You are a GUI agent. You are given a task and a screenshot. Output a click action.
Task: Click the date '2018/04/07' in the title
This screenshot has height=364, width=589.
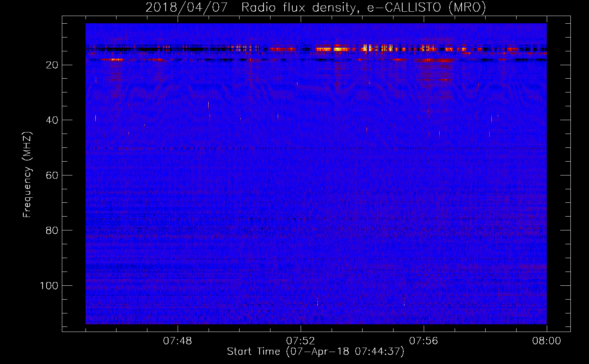point(186,7)
